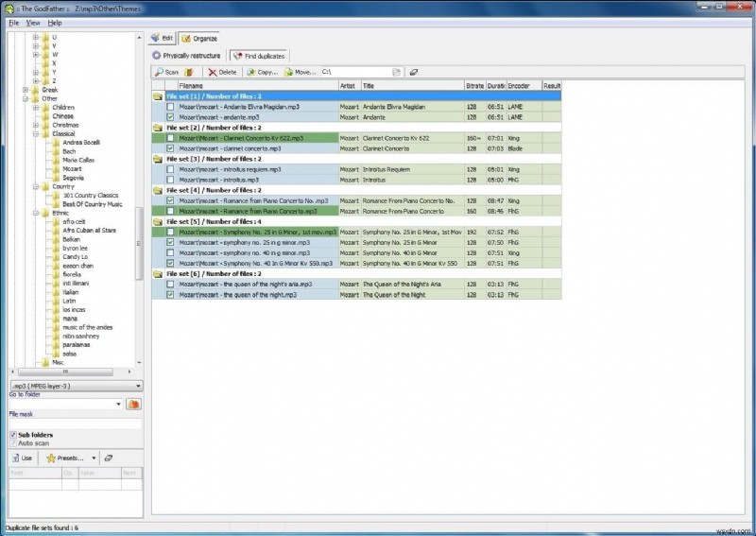756x536 pixels.
Task: Click the Copy... button label
Action: [x=267, y=73]
